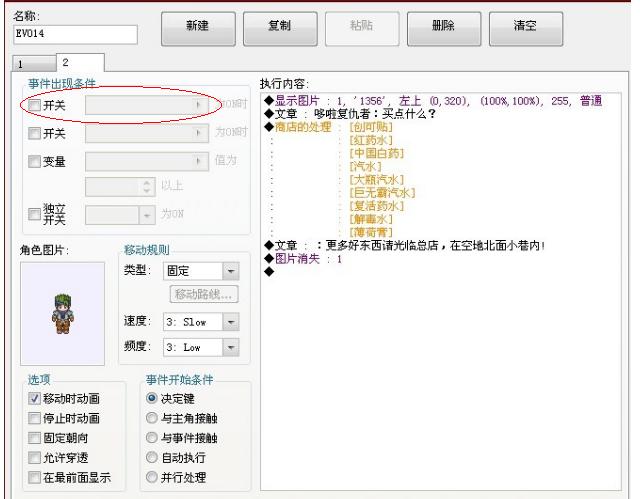Select the 商店的处理 [创可贴] line

tap(328, 127)
